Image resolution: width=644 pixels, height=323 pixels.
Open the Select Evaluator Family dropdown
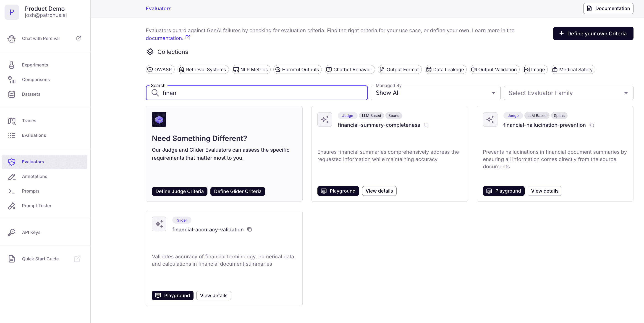point(568,93)
